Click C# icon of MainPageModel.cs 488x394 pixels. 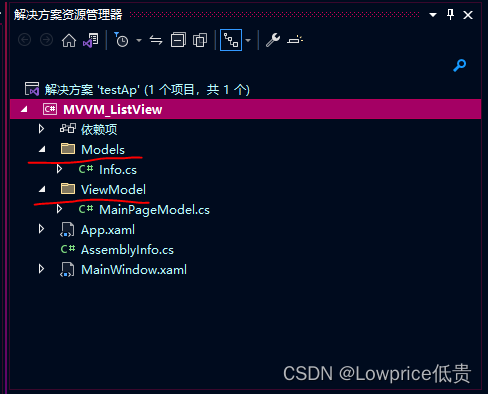click(86, 209)
